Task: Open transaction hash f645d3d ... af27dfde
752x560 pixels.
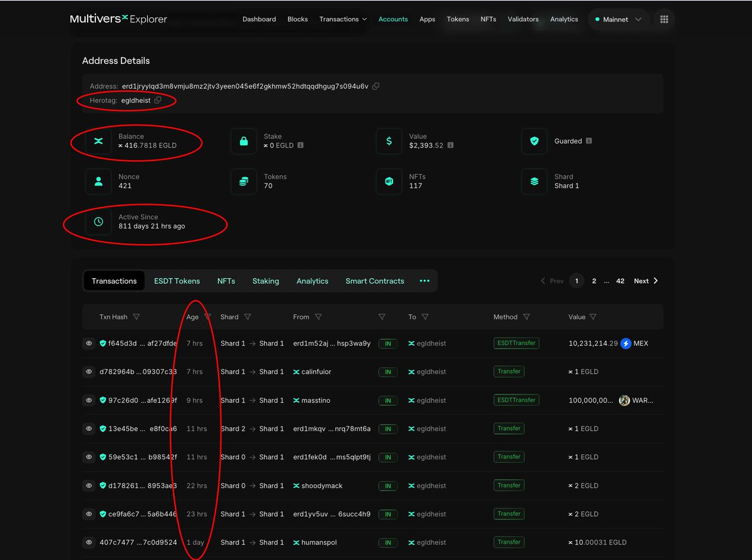Action: point(143,343)
